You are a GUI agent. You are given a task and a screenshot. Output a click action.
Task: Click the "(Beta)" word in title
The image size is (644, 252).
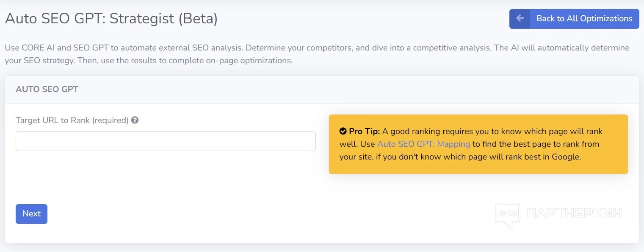click(198, 19)
